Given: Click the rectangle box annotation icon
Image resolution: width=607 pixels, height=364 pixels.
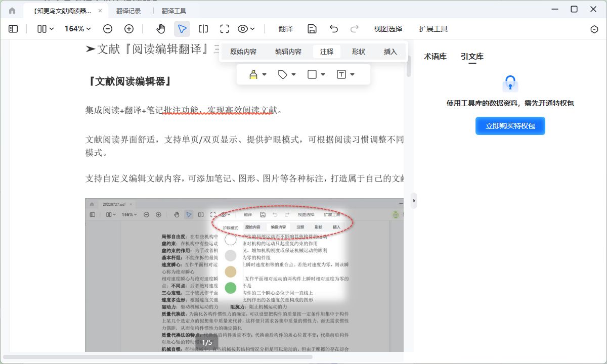Looking at the screenshot, I should (312, 74).
